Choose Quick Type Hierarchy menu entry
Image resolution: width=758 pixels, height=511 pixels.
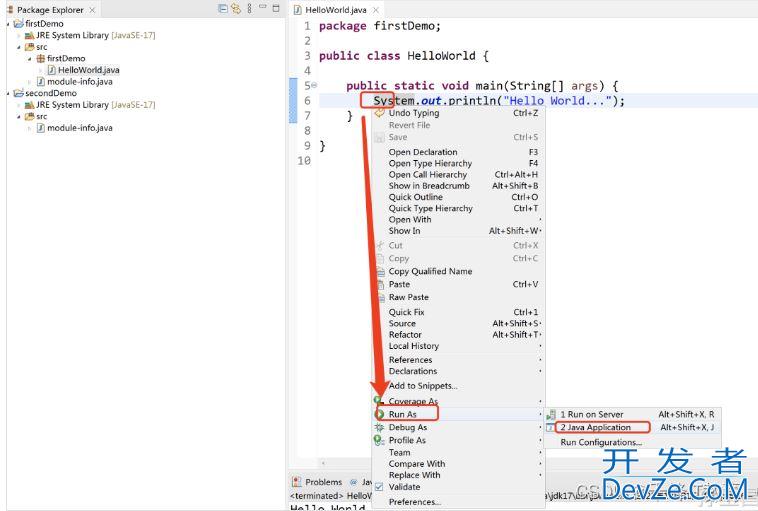click(458, 208)
